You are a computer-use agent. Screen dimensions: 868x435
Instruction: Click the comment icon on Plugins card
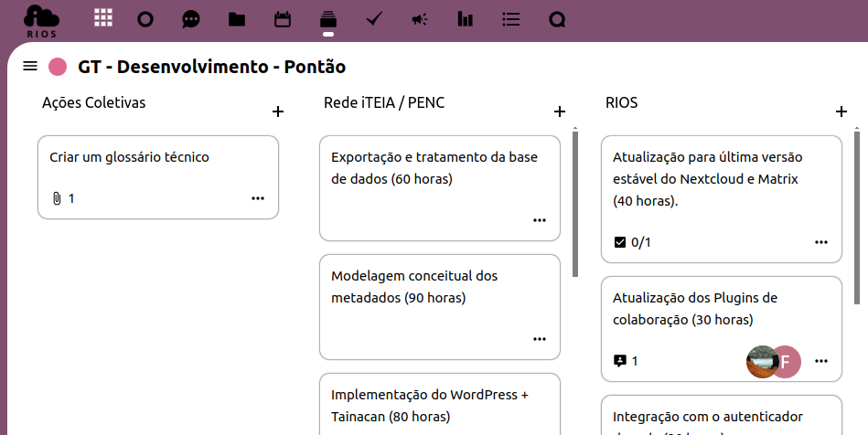tap(620, 361)
